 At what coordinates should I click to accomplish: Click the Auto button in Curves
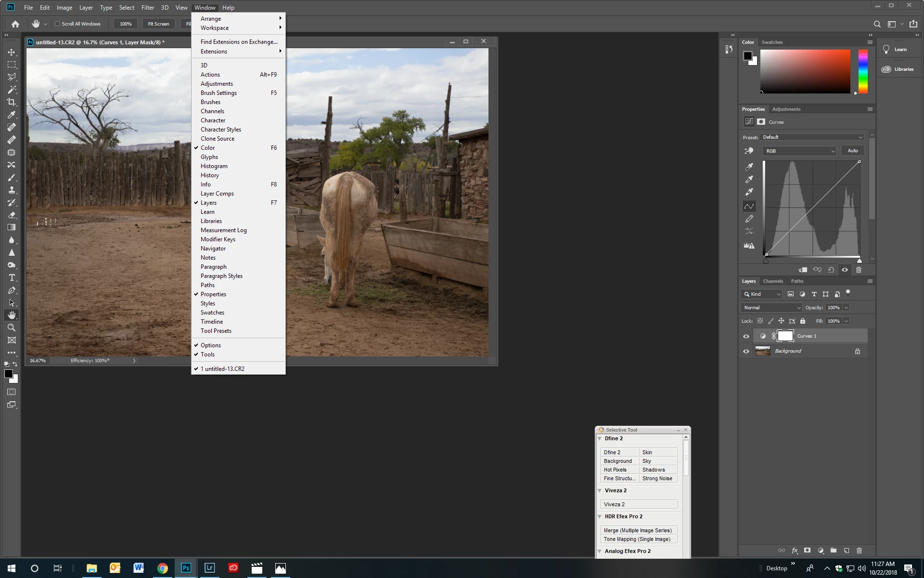pos(852,151)
